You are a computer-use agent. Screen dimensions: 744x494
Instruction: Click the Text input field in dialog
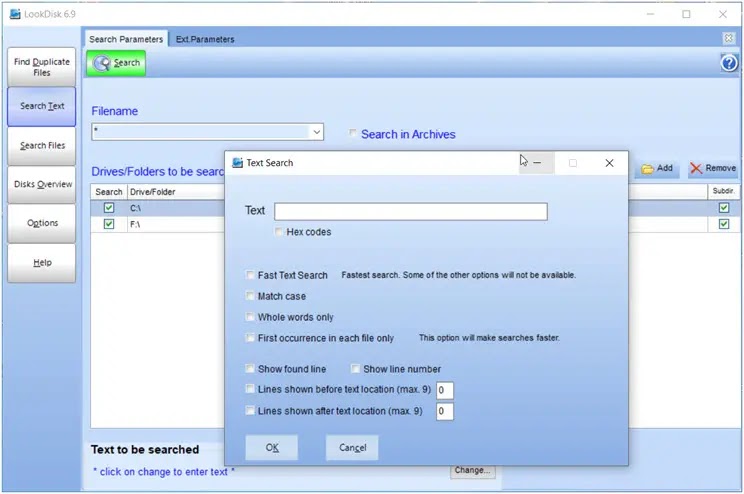click(x=410, y=212)
